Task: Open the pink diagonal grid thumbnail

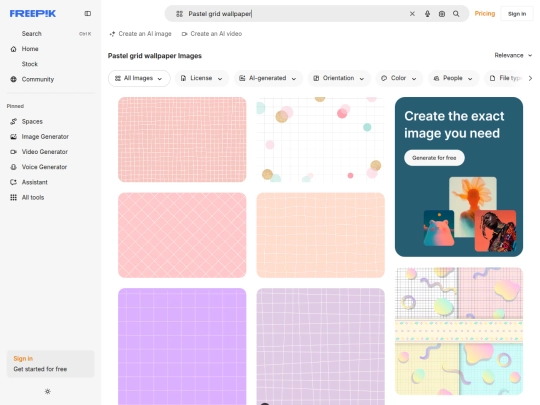Action: [182, 235]
